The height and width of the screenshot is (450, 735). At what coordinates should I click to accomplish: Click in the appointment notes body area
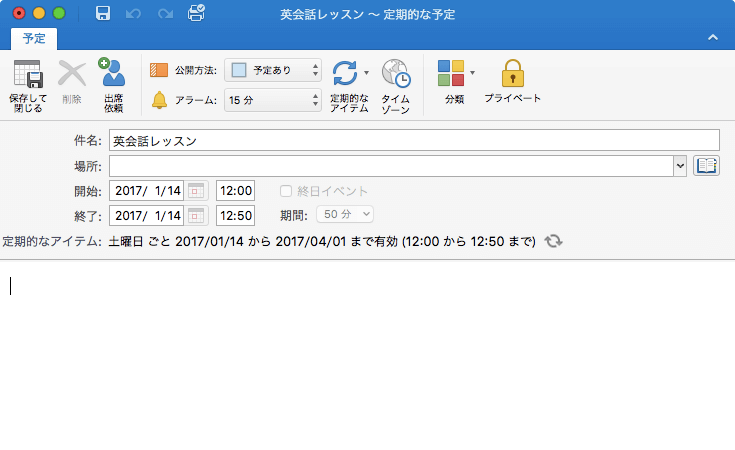(368, 355)
